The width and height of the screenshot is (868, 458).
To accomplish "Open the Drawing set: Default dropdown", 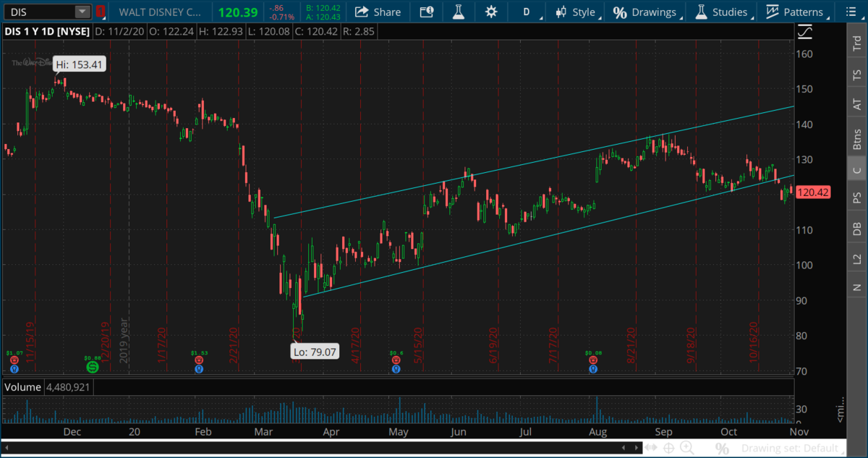I will [x=793, y=449].
